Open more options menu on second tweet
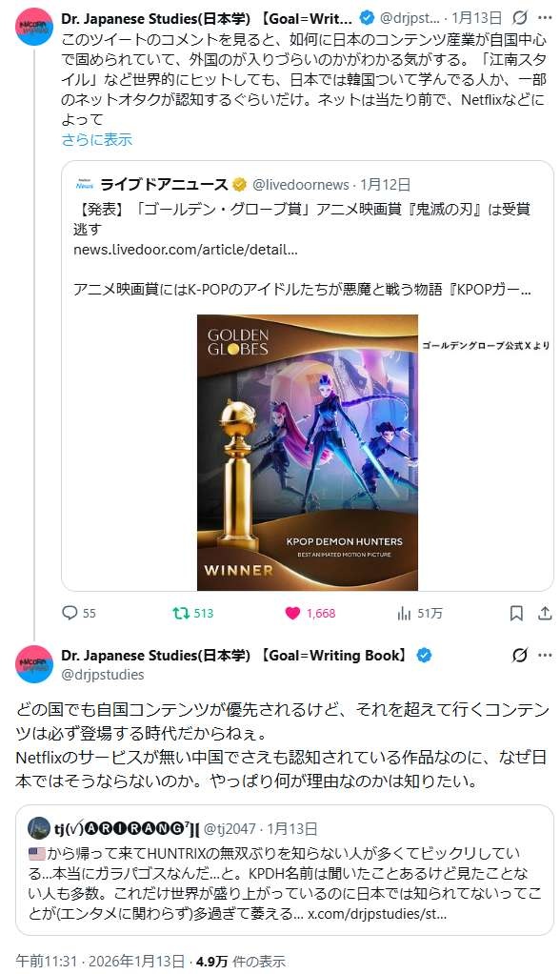Image resolution: width=560 pixels, height=974 pixels. coord(545,655)
